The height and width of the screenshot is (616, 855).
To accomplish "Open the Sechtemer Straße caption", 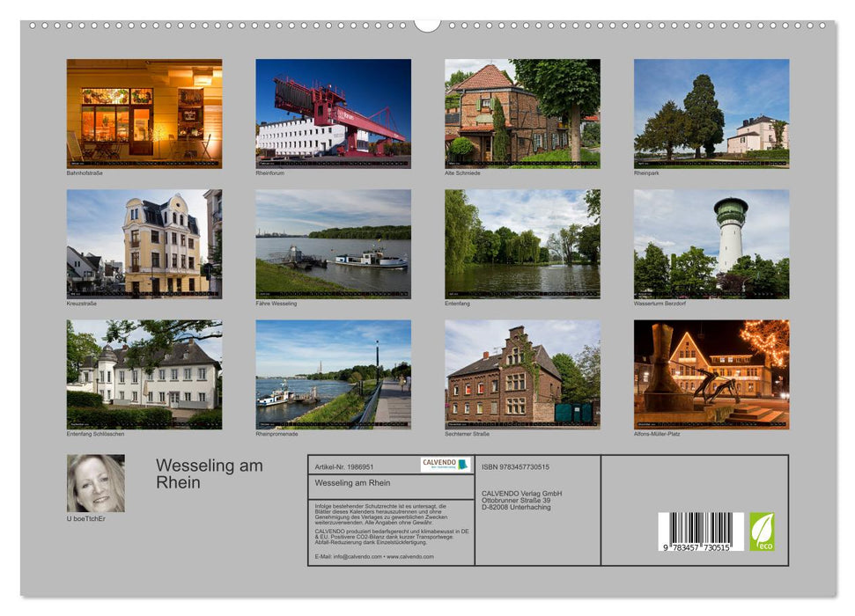I will 467,432.
